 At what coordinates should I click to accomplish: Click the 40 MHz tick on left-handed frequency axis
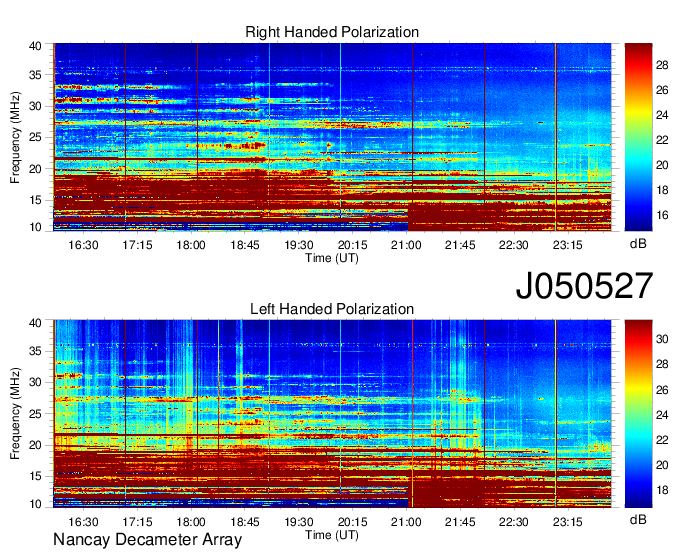(35, 323)
